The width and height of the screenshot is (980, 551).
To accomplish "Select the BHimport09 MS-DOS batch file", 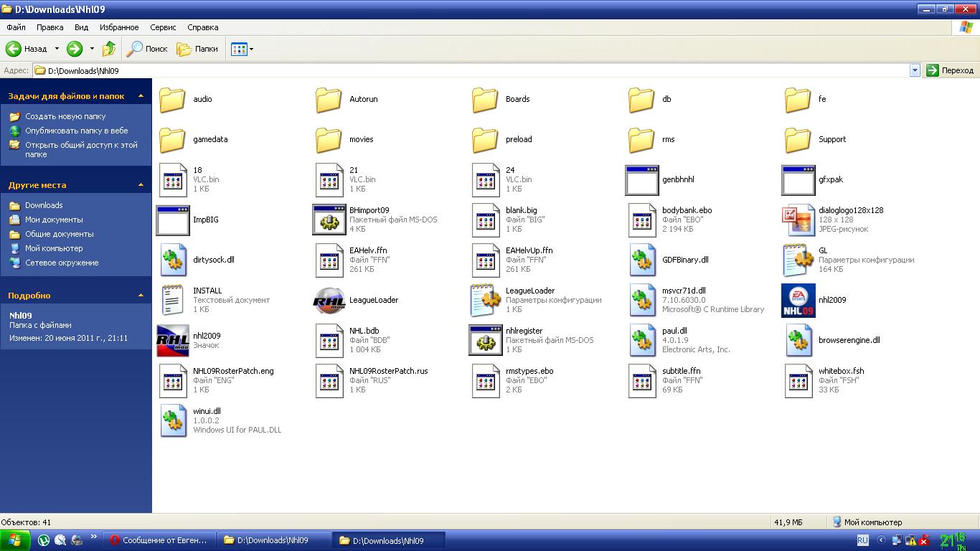I will [329, 220].
